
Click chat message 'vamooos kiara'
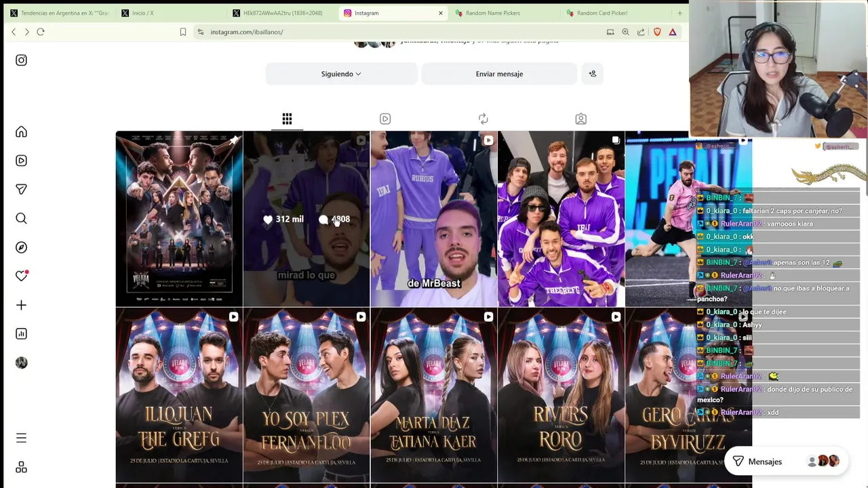789,224
